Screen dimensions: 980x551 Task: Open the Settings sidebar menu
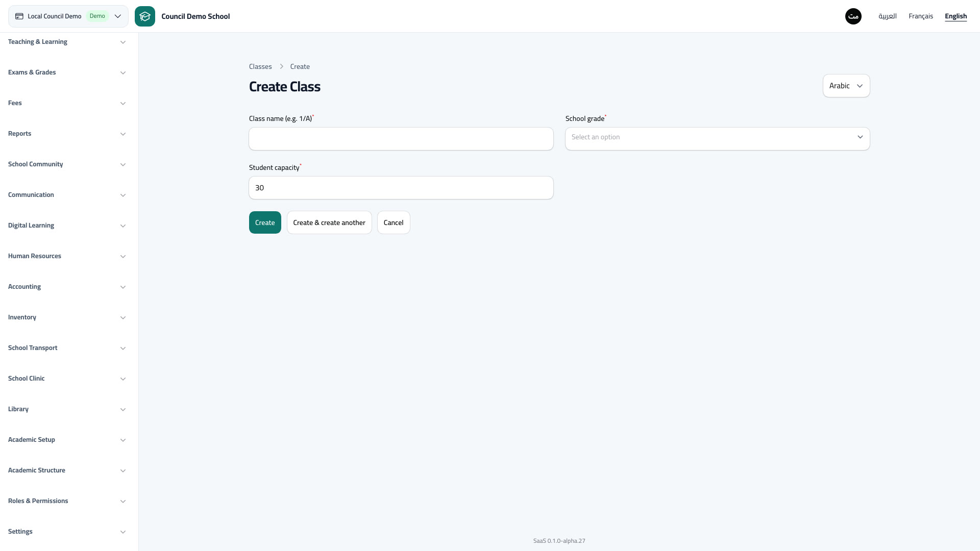pyautogui.click(x=67, y=532)
